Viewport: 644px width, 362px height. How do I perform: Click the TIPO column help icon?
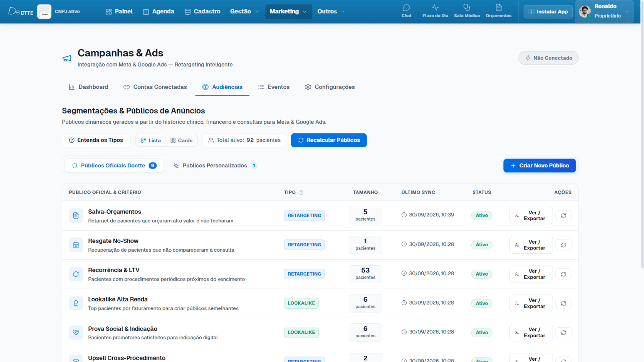[301, 193]
